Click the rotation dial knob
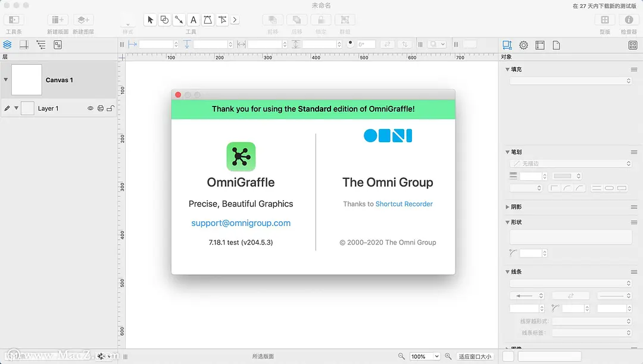 350,43
